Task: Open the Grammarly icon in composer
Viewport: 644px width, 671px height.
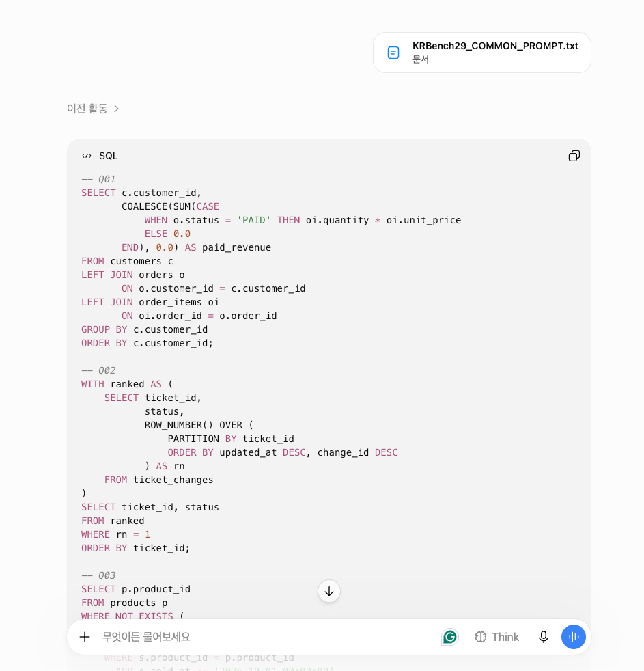Action: [x=450, y=637]
